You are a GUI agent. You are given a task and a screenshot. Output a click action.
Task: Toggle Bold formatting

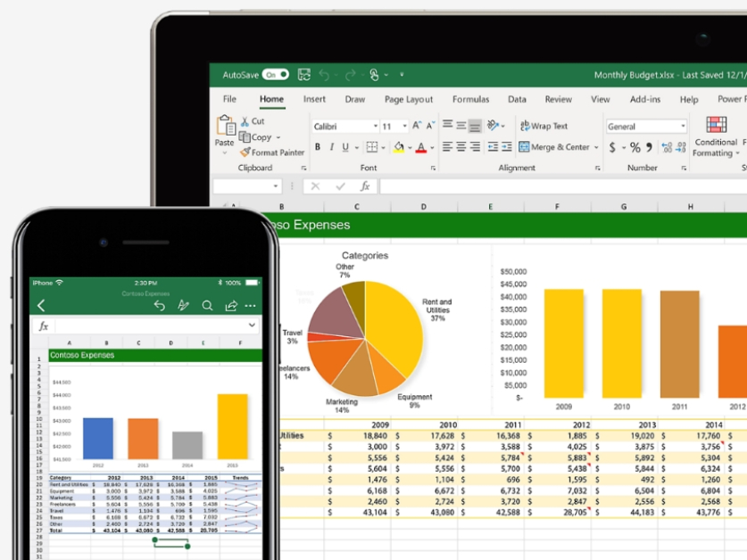(x=318, y=147)
